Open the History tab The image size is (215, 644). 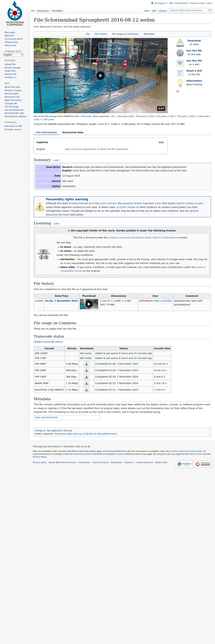coord(163,11)
